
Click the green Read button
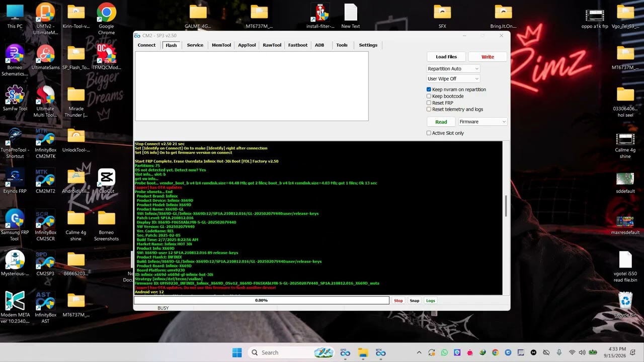441,122
